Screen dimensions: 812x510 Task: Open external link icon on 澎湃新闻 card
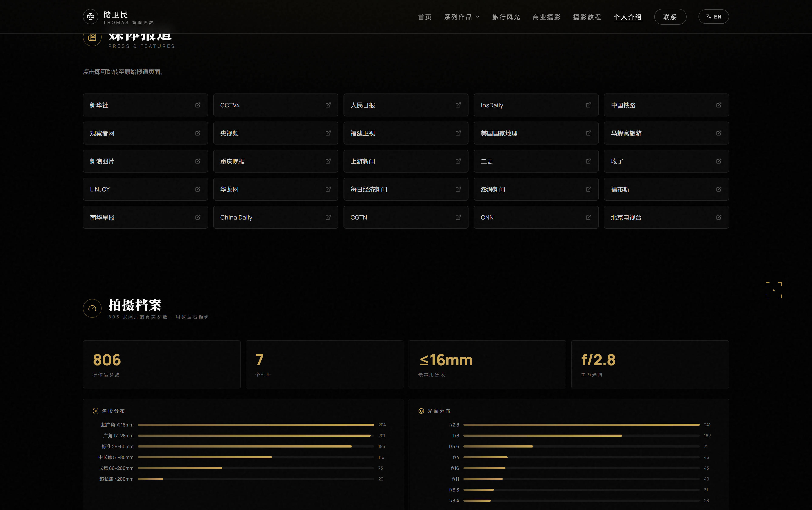click(588, 189)
